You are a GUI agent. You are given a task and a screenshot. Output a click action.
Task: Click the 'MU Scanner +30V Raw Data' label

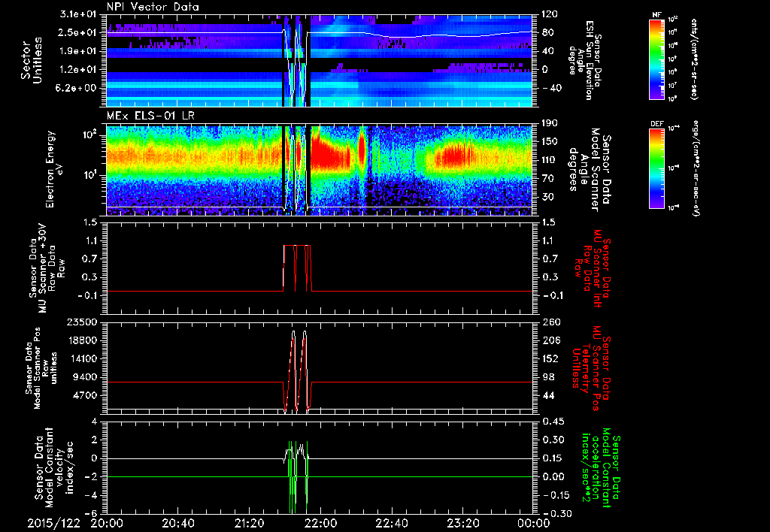click(x=47, y=268)
